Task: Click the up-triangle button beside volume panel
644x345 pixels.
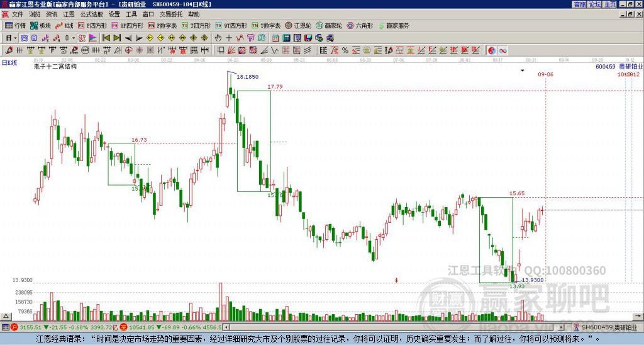Action: pyautogui.click(x=5, y=317)
